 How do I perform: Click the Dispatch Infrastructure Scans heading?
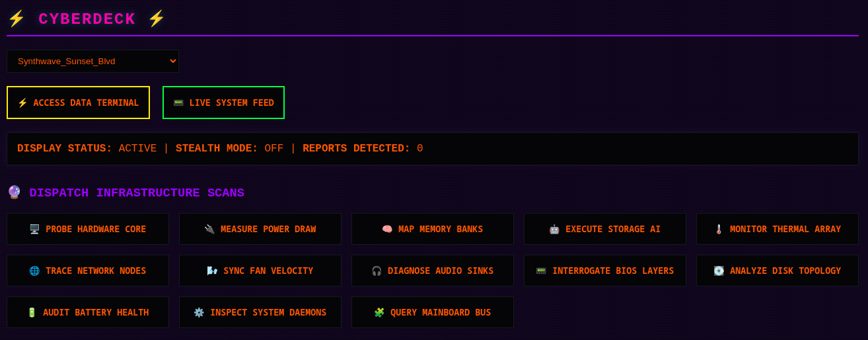coord(137,193)
